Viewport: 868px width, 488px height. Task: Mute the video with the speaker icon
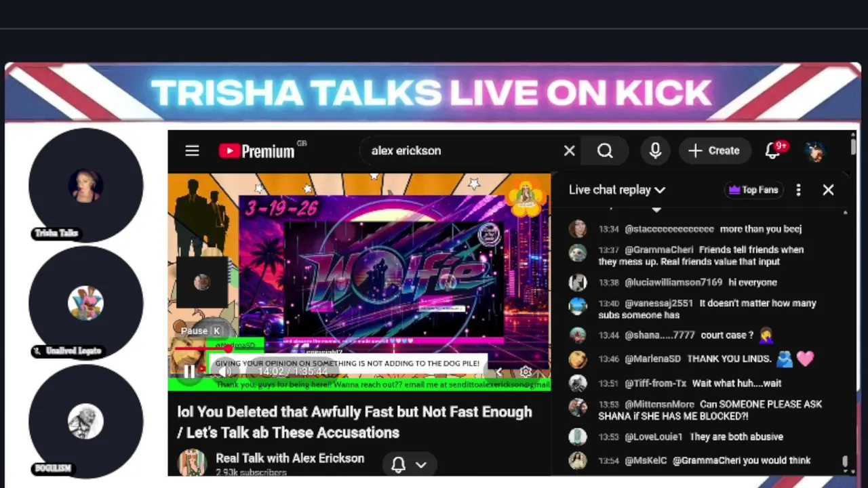pyautogui.click(x=226, y=371)
